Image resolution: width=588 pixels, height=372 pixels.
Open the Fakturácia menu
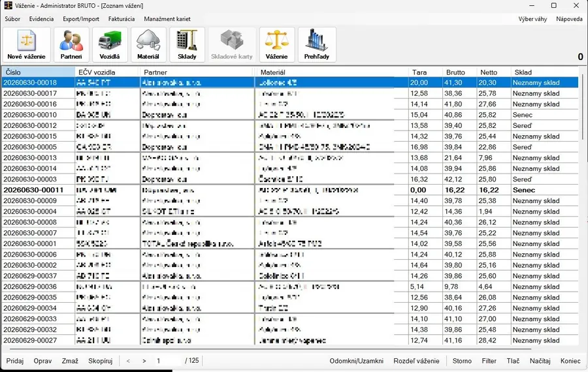[x=122, y=19]
